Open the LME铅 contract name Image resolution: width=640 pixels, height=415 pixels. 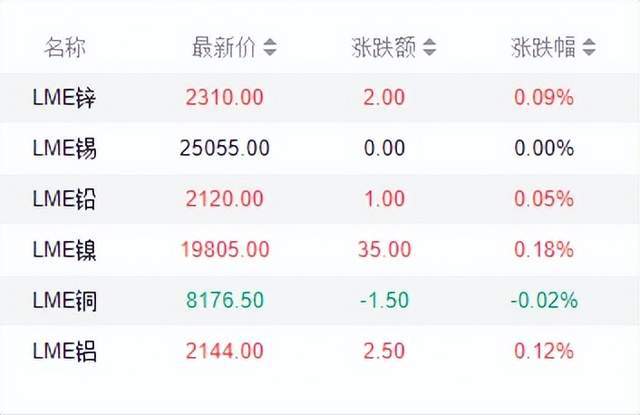pos(64,199)
